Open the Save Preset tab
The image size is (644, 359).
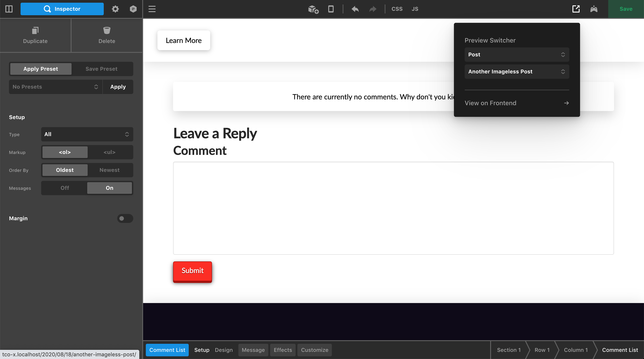coord(101,69)
